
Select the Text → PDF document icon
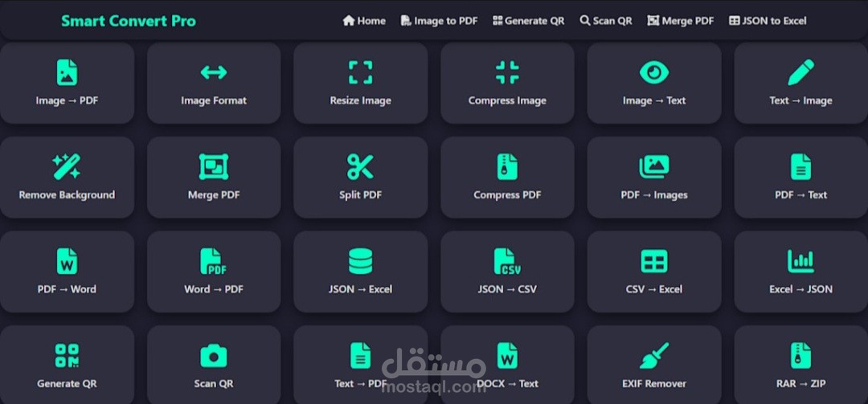360,355
